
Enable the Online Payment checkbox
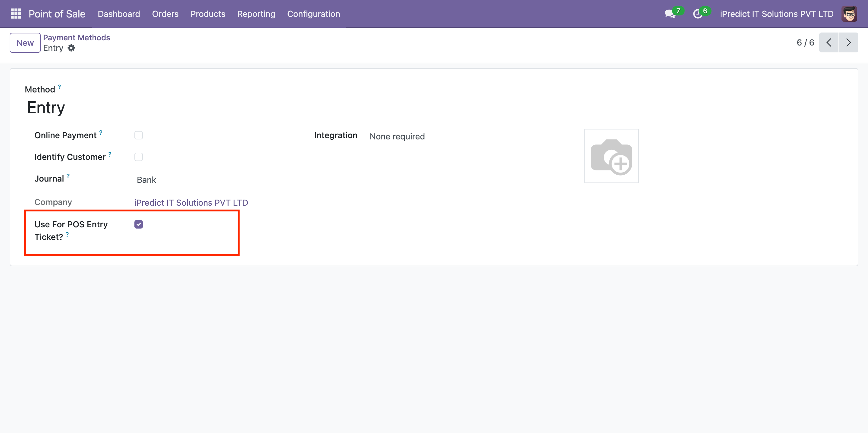click(139, 135)
